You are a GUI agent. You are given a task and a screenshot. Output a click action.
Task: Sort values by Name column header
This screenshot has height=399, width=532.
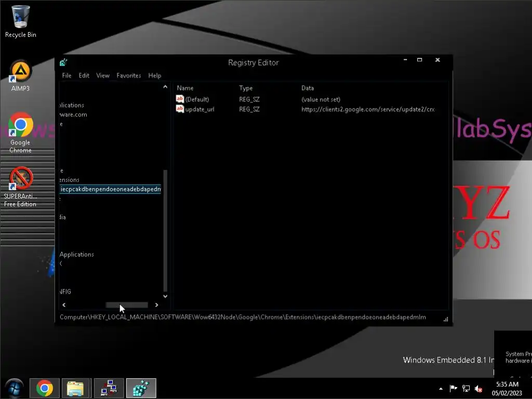[x=185, y=88]
